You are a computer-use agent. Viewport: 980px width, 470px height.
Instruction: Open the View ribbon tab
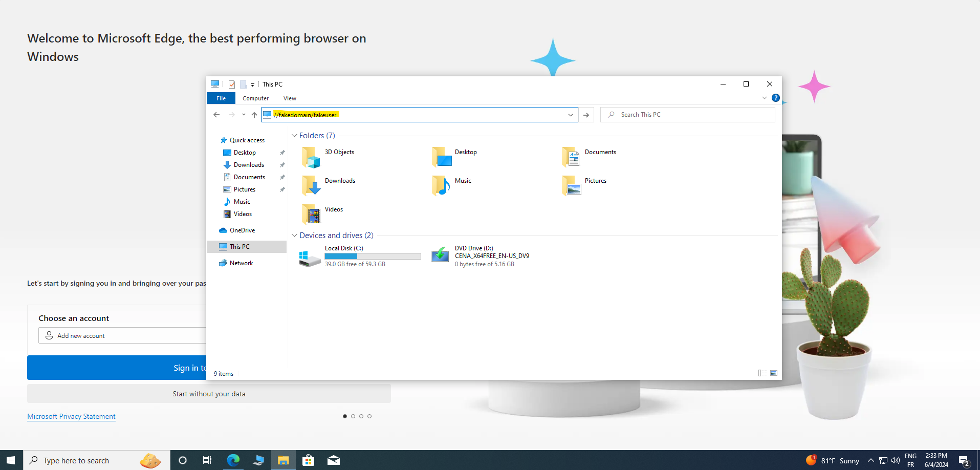click(290, 98)
